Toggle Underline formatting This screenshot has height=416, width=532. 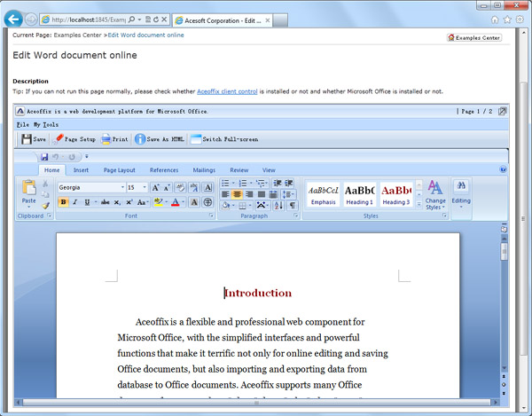(x=87, y=202)
